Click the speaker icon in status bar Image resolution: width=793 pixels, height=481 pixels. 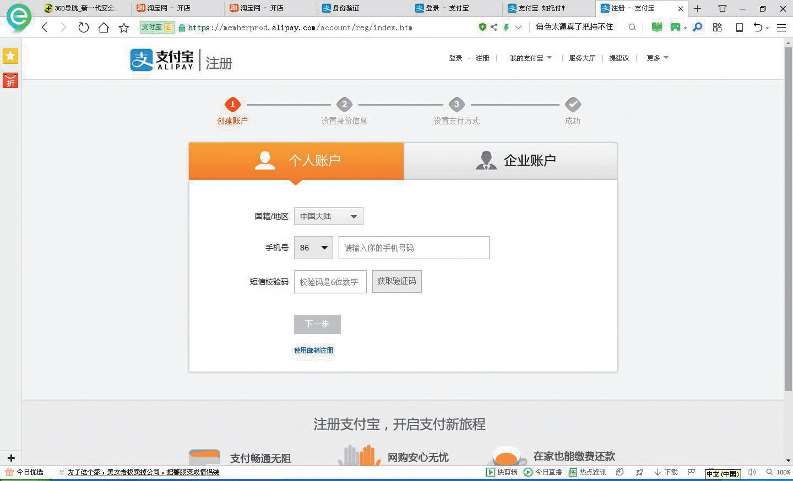point(752,472)
